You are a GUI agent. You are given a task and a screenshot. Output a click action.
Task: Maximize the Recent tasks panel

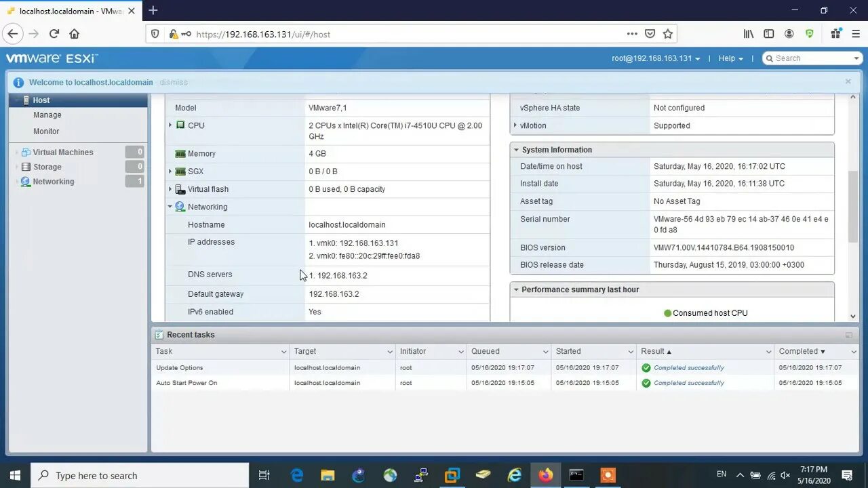848,335
